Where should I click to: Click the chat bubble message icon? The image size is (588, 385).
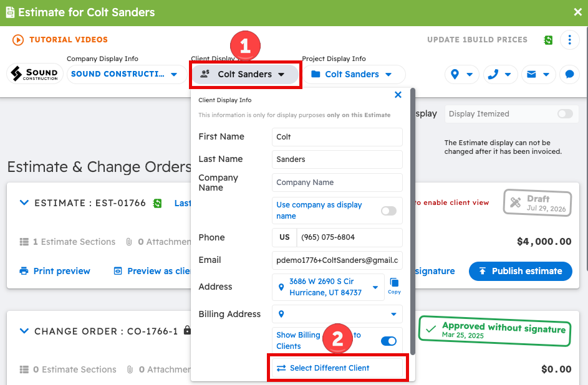pyautogui.click(x=569, y=74)
